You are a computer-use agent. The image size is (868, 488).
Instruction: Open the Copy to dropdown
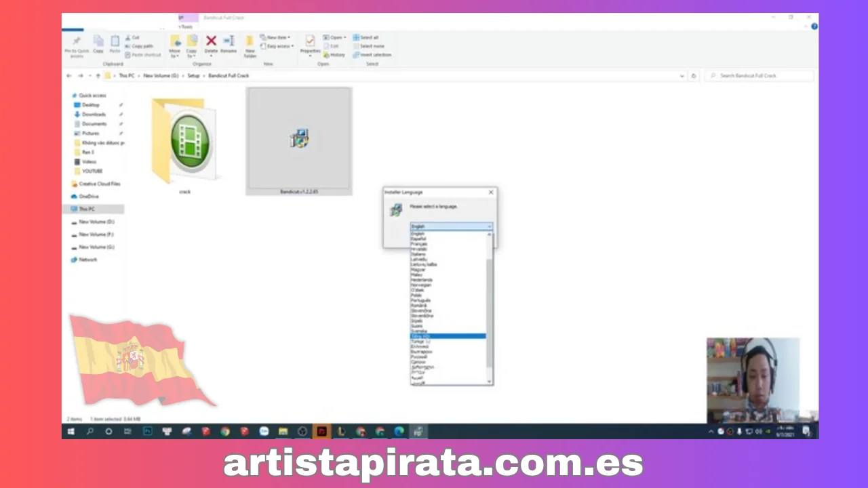pyautogui.click(x=191, y=53)
